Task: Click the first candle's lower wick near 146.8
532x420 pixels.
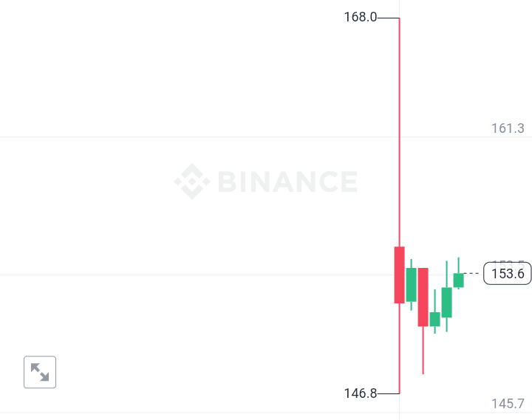Action: point(399,347)
